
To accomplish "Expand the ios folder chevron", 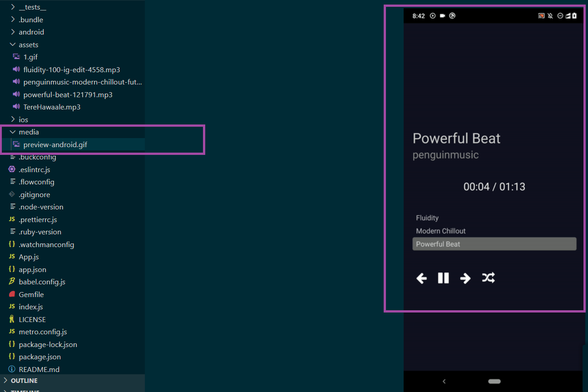I will (13, 119).
